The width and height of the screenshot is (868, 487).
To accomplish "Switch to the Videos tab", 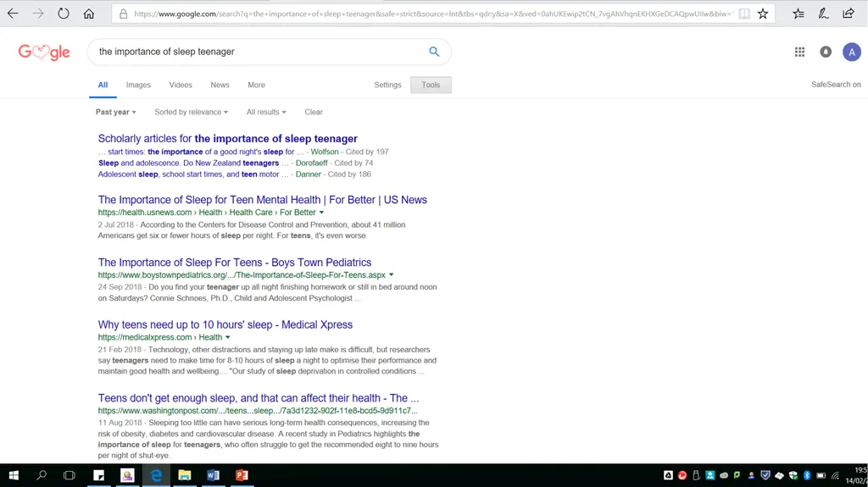I will (x=181, y=85).
